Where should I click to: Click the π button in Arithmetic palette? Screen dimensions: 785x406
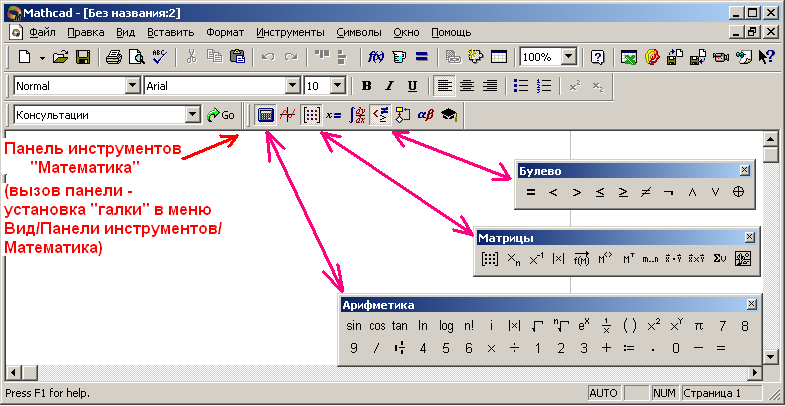coord(698,326)
